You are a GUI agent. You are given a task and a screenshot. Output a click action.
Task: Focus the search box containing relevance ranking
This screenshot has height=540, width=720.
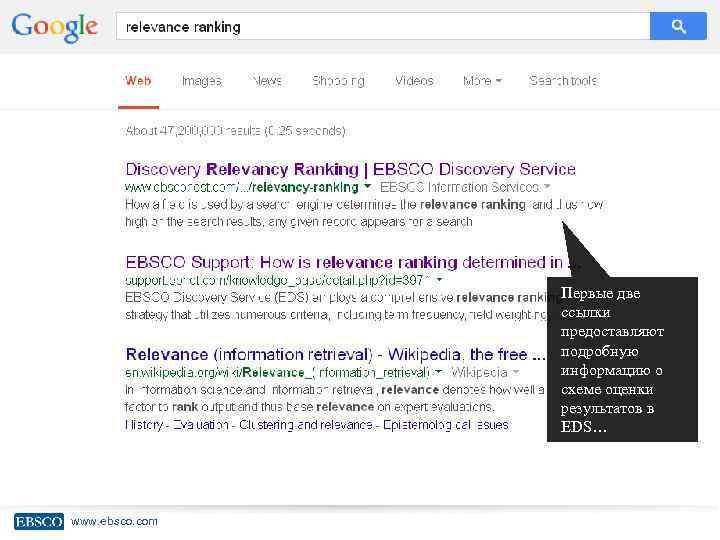383,26
